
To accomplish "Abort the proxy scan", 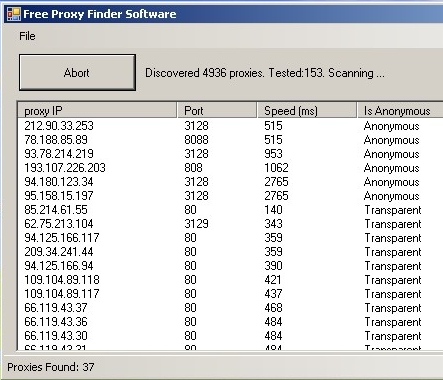I will click(77, 72).
